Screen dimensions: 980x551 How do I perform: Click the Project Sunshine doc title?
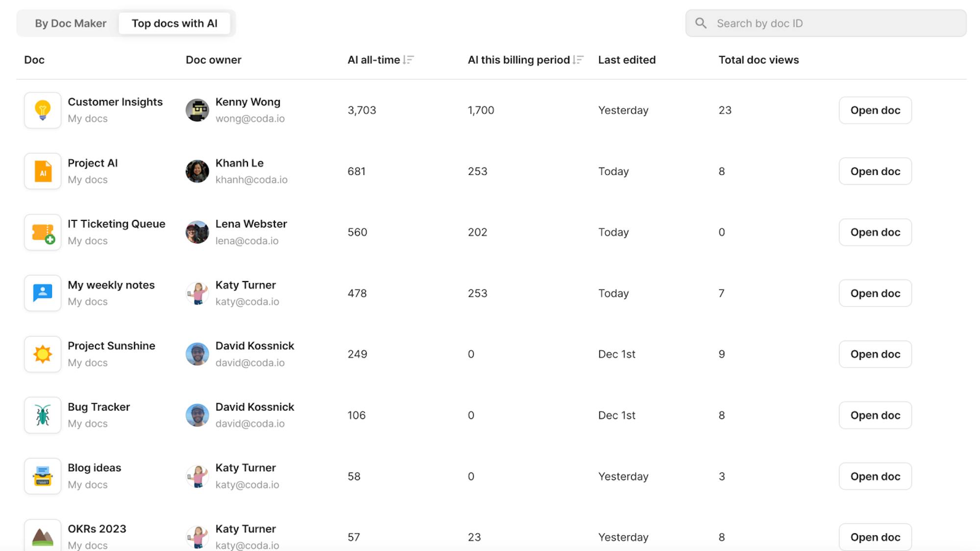pos(111,346)
